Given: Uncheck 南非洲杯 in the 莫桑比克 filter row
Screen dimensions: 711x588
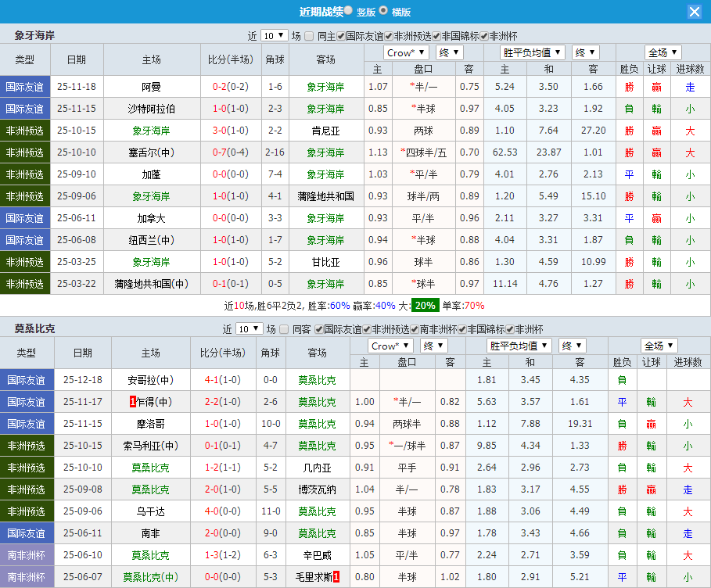Looking at the screenshot, I should click(415, 329).
